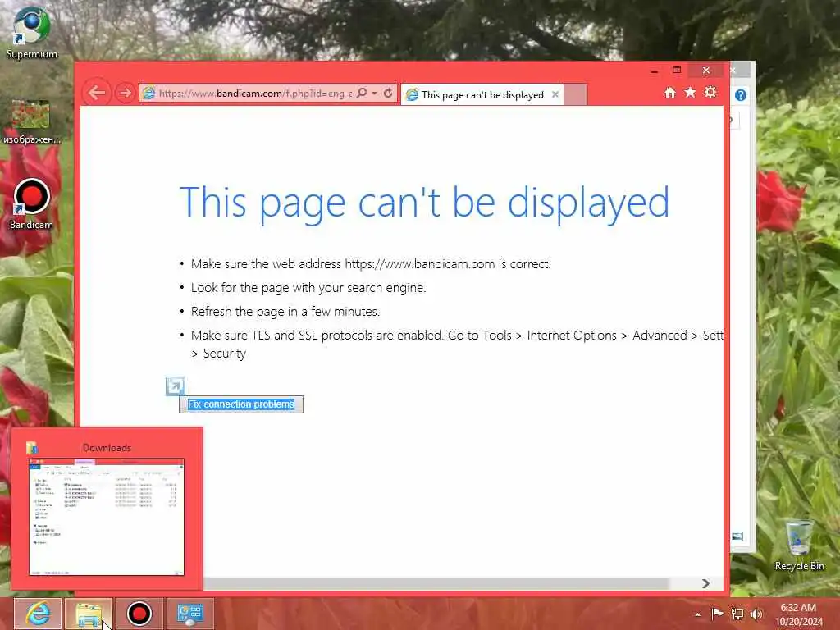Select the Bandicam desktop shortcut
Image resolution: width=840 pixels, height=630 pixels.
32,204
